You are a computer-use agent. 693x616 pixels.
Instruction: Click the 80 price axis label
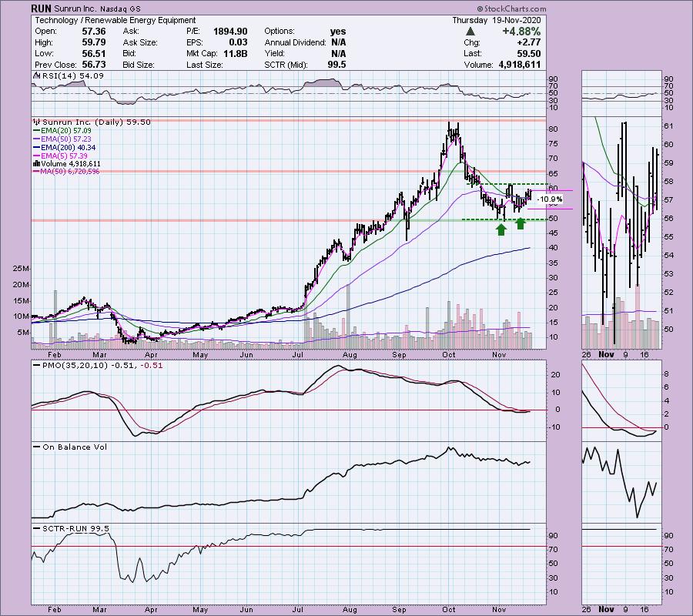(553, 129)
